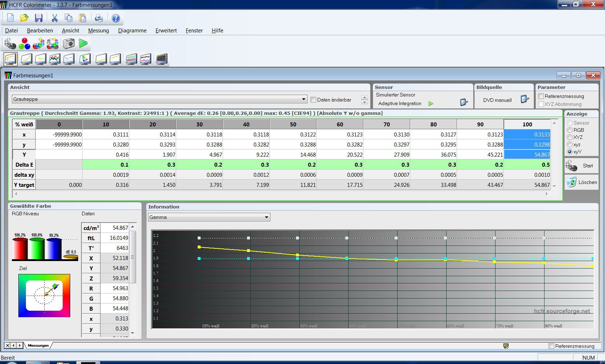Image resolution: width=605 pixels, height=364 pixels.
Task: Select the RGB display radio button
Action: point(570,130)
